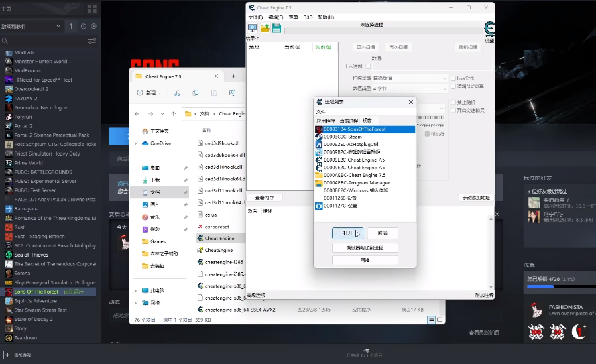
Task: Click the 打开 button in process list
Action: (347, 233)
